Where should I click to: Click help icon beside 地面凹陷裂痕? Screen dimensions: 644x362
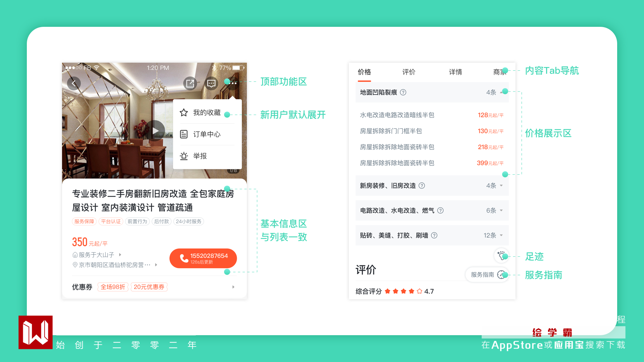pyautogui.click(x=403, y=93)
